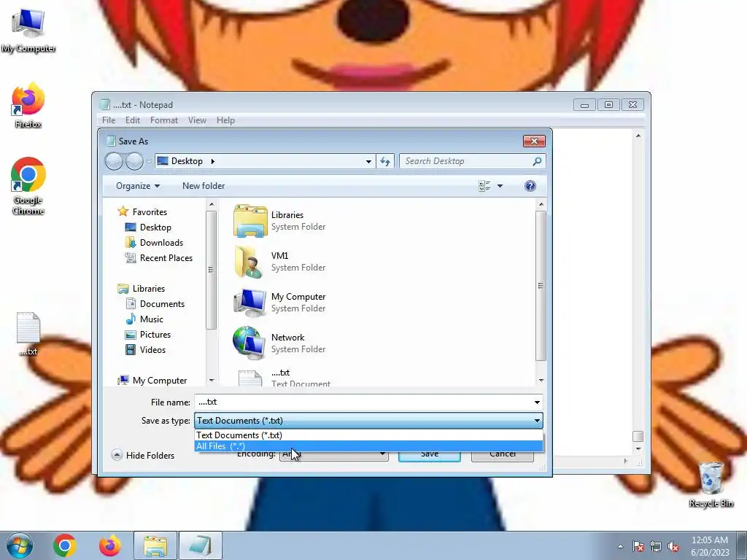The width and height of the screenshot is (747, 560).
Task: Close the Save As dialog
Action: 534,141
